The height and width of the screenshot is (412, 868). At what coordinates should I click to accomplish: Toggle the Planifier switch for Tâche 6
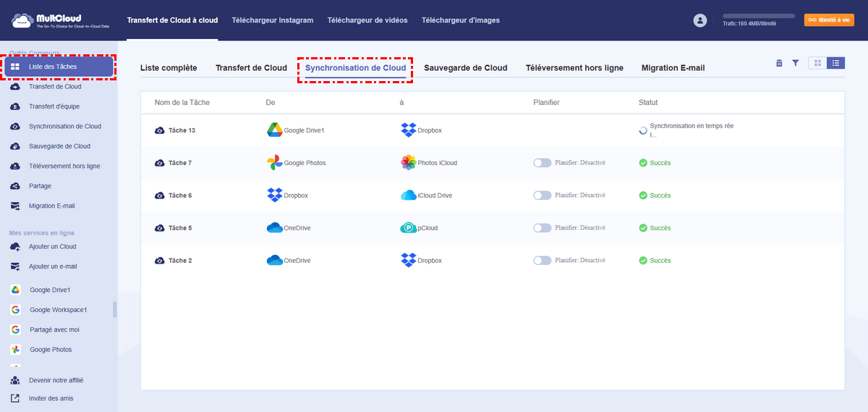[x=542, y=196]
